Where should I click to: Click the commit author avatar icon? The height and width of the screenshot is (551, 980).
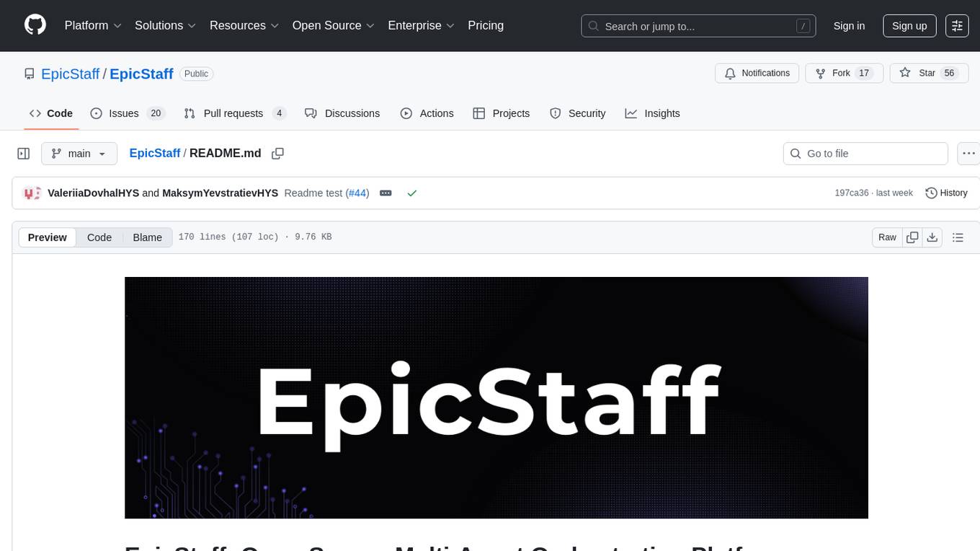tap(32, 193)
